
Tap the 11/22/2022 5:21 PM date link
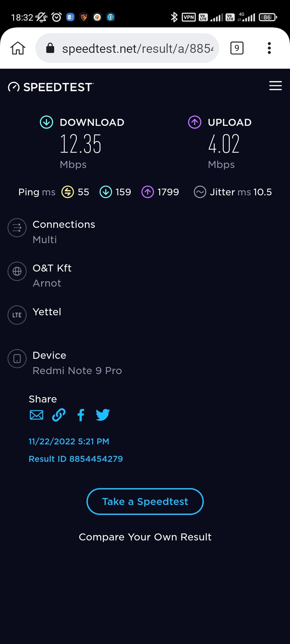pos(69,441)
